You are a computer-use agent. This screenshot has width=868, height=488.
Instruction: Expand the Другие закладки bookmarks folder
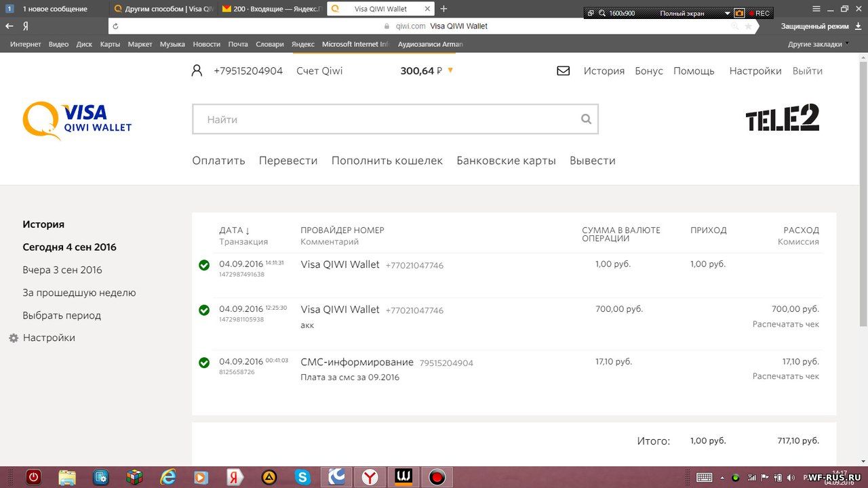click(x=818, y=44)
